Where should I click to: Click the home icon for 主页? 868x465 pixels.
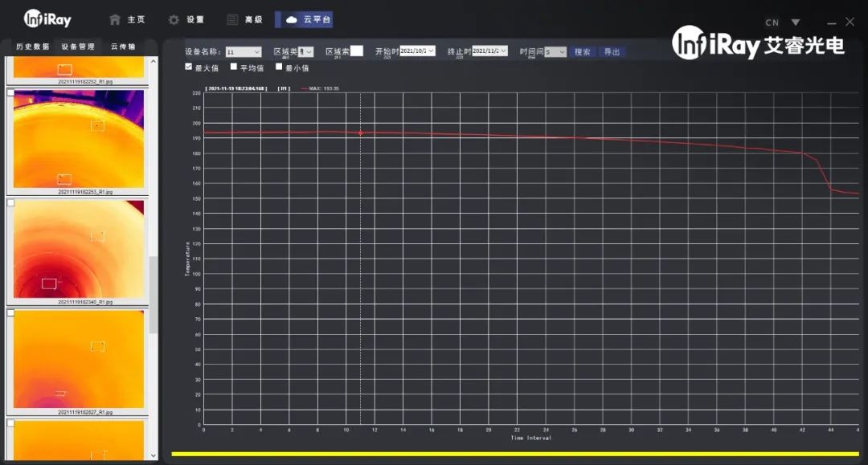click(x=115, y=19)
